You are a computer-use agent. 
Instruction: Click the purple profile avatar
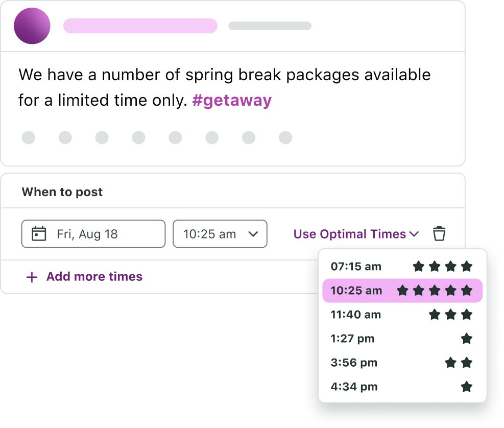click(32, 26)
